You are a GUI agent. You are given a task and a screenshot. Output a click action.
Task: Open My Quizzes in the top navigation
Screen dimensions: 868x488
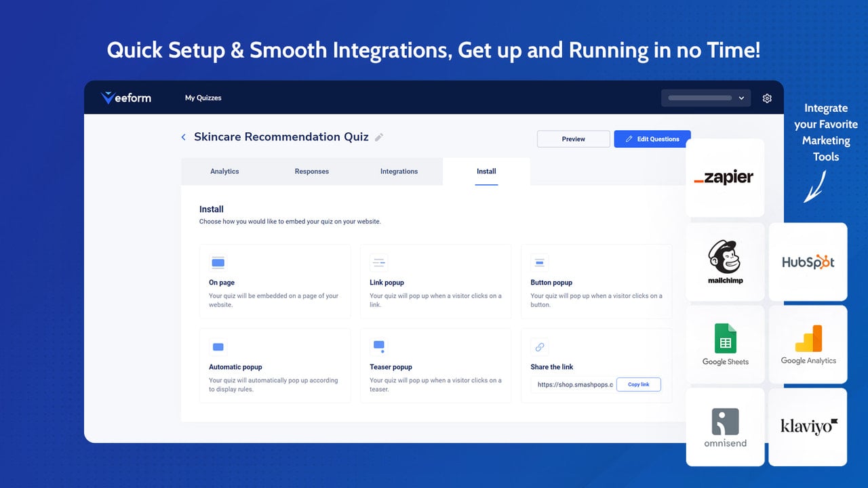[203, 98]
